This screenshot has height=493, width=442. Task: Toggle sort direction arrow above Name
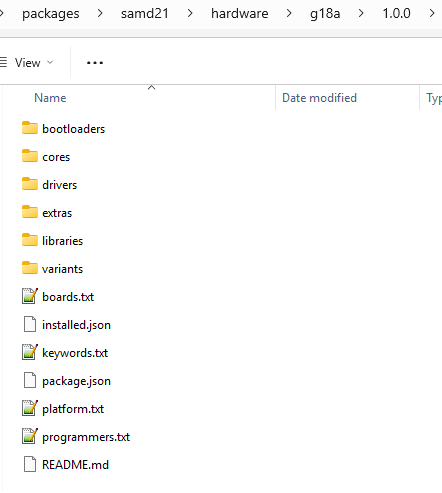coord(152,87)
